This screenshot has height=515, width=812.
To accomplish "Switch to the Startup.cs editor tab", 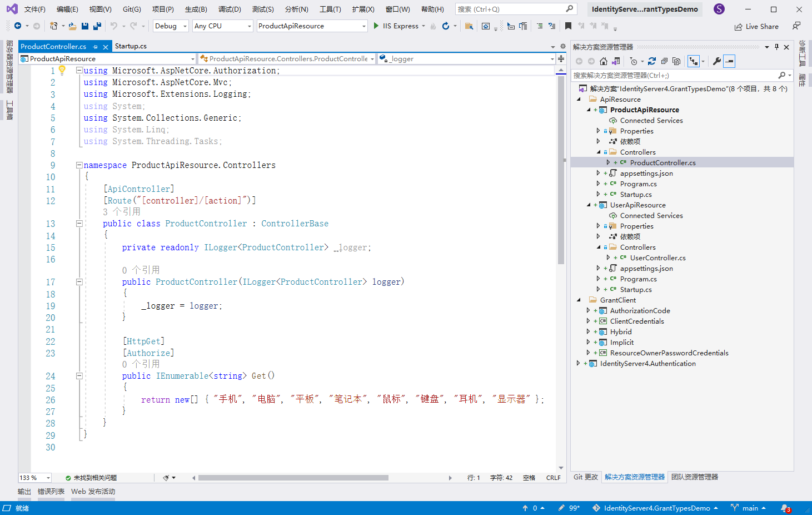I will [x=131, y=46].
